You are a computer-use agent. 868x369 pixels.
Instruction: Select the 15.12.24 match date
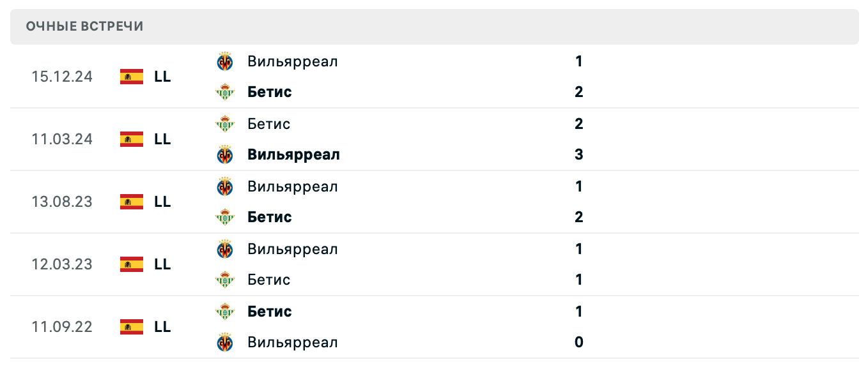[62, 77]
